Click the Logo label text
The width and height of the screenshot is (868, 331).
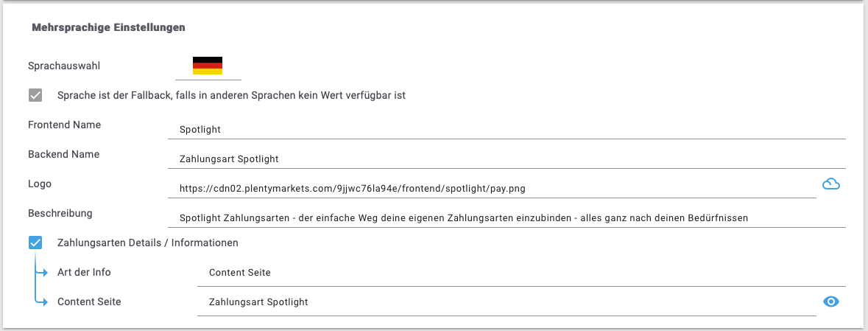tap(40, 184)
